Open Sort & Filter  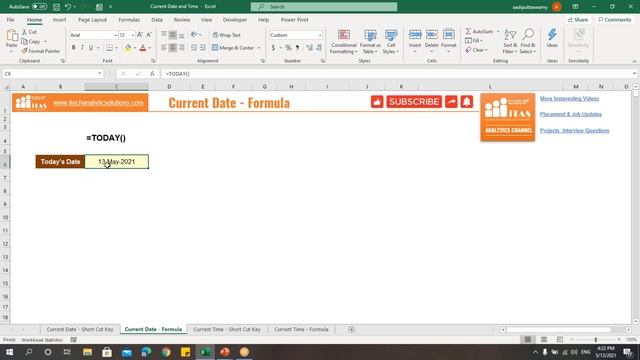510,41
